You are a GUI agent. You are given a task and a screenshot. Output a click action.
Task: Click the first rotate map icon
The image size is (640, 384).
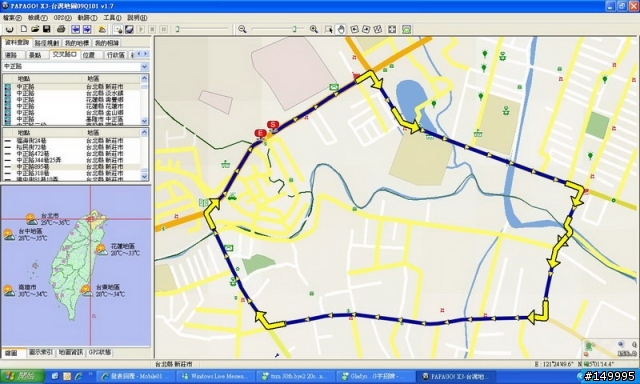click(x=354, y=29)
